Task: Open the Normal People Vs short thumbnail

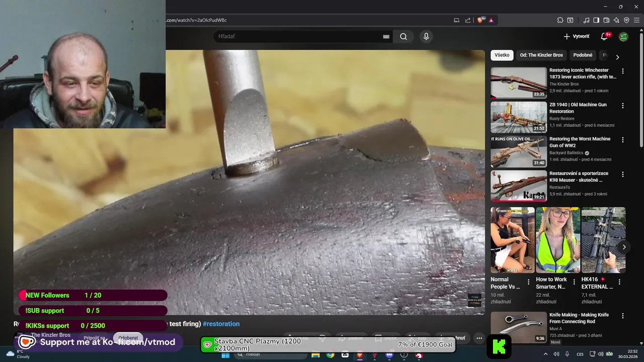Action: click(513, 240)
